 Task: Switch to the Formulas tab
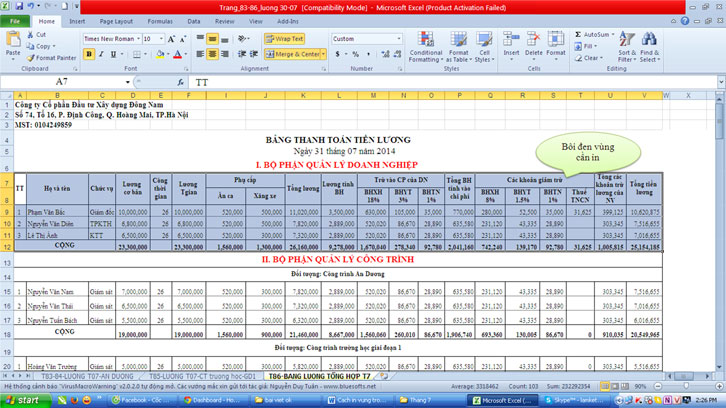pyautogui.click(x=160, y=21)
